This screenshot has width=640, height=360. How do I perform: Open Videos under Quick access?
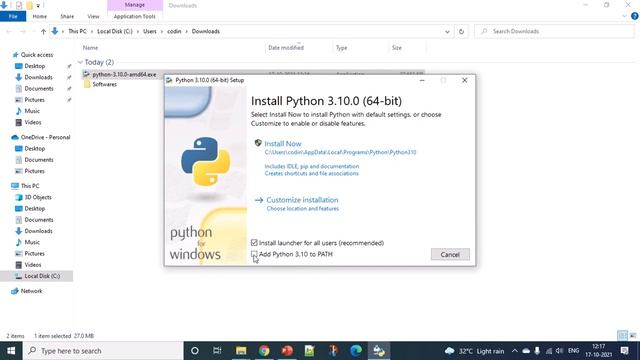pos(33,122)
